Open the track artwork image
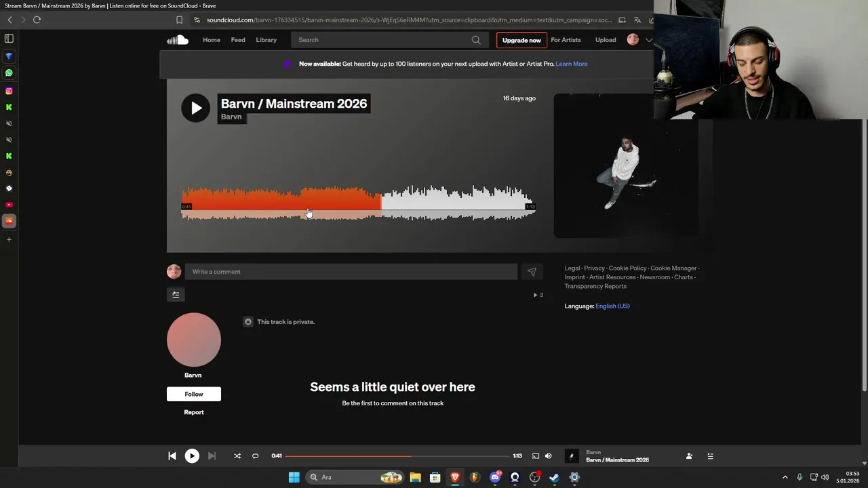The width and height of the screenshot is (868, 488). 626,166
